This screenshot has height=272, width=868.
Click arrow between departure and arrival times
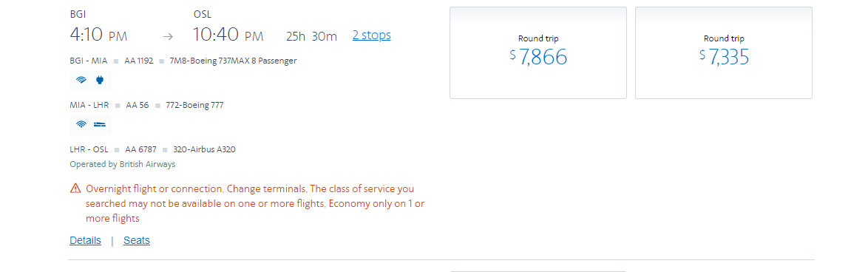(x=168, y=36)
